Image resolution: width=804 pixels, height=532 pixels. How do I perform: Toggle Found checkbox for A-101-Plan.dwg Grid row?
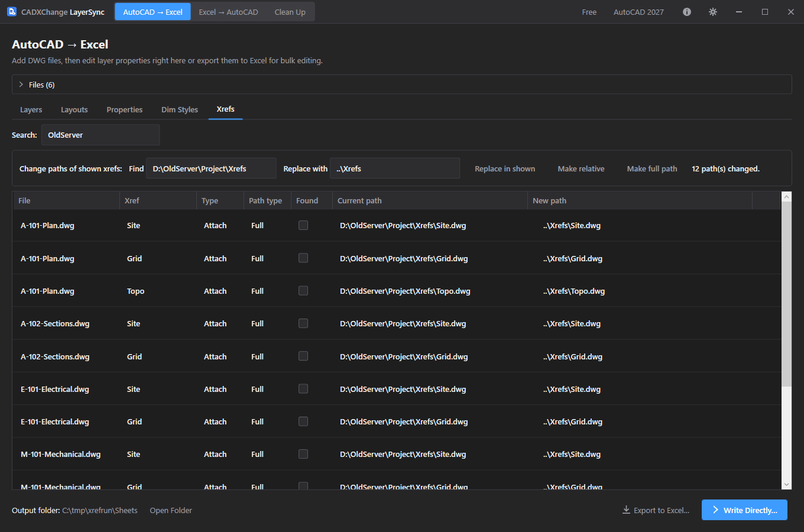pos(303,258)
